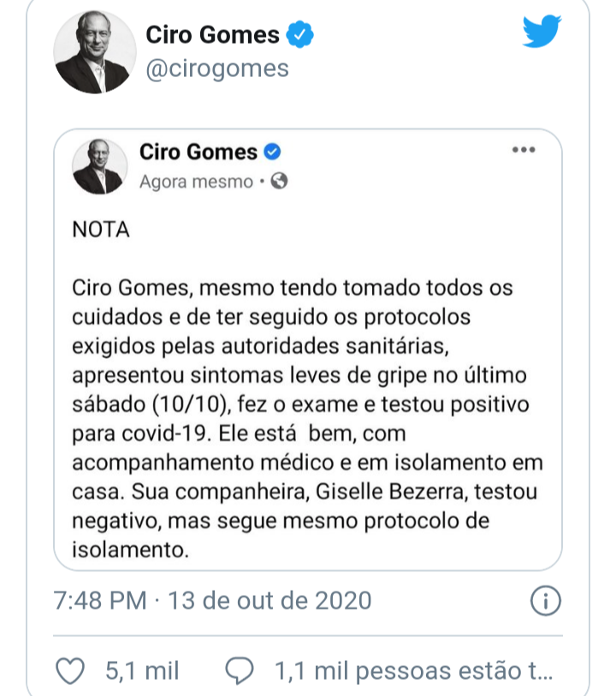This screenshot has width=616, height=696.
Task: Click the globe public visibility icon
Action: point(279,181)
